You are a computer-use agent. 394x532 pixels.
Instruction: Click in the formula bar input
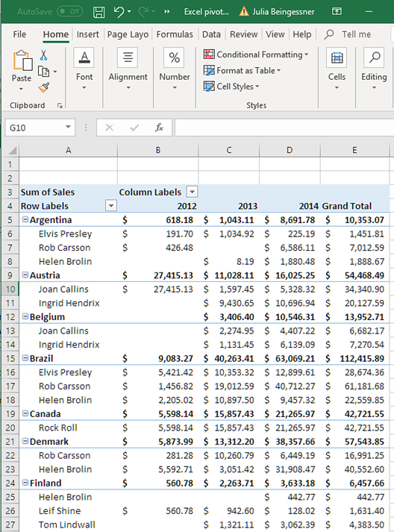pos(284,128)
